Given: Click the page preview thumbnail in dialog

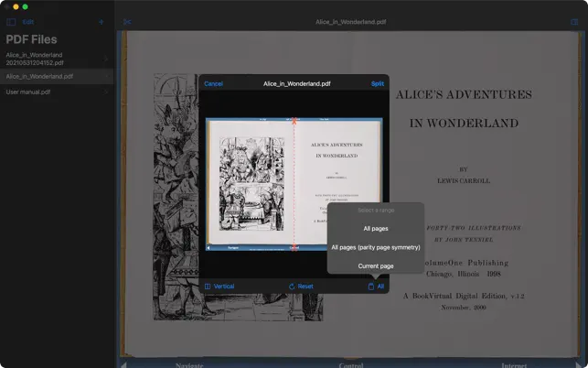Looking at the screenshot, I should (x=294, y=184).
